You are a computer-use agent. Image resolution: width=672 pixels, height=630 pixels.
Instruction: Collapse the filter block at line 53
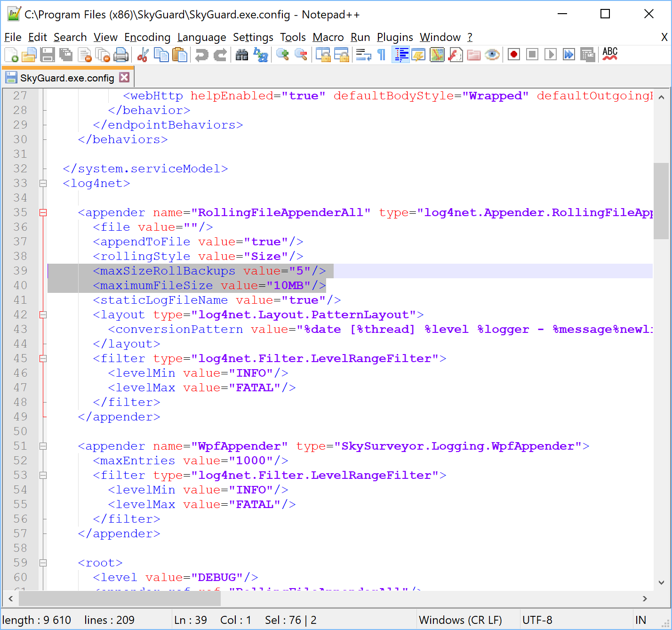coord(43,475)
